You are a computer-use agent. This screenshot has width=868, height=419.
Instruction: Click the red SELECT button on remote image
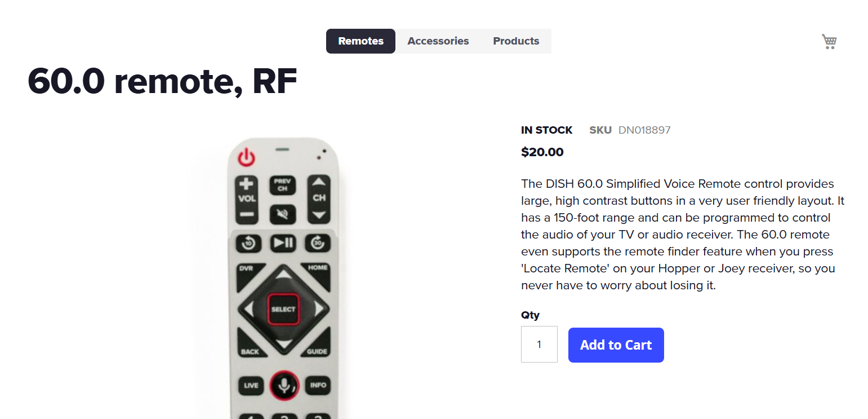click(283, 309)
